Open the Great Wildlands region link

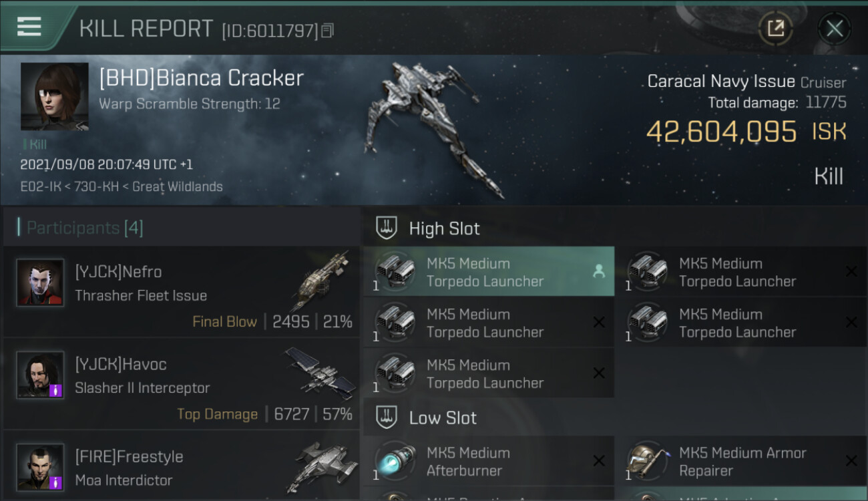coord(178,186)
